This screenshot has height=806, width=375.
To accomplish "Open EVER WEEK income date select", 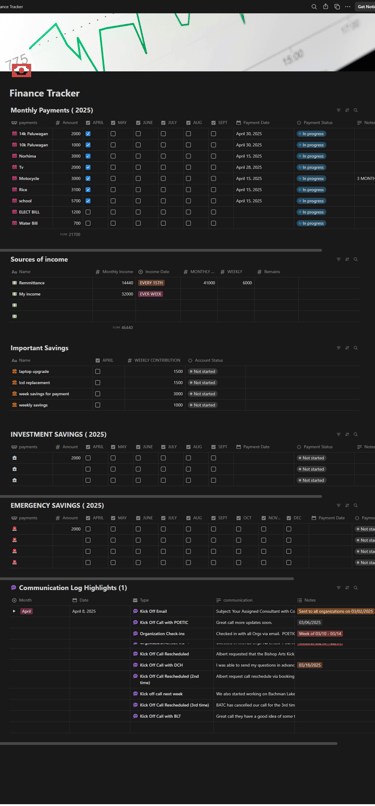I will coord(151,294).
